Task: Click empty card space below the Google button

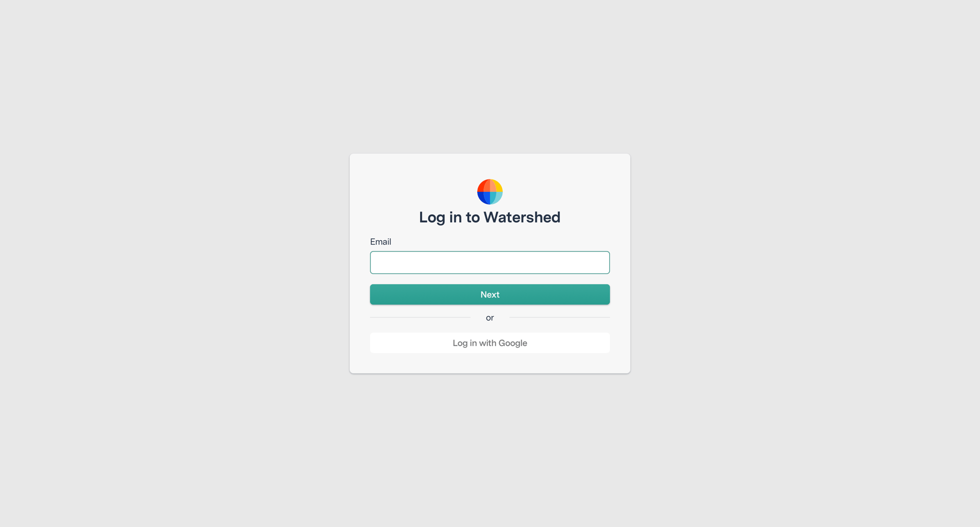Action: [x=490, y=363]
